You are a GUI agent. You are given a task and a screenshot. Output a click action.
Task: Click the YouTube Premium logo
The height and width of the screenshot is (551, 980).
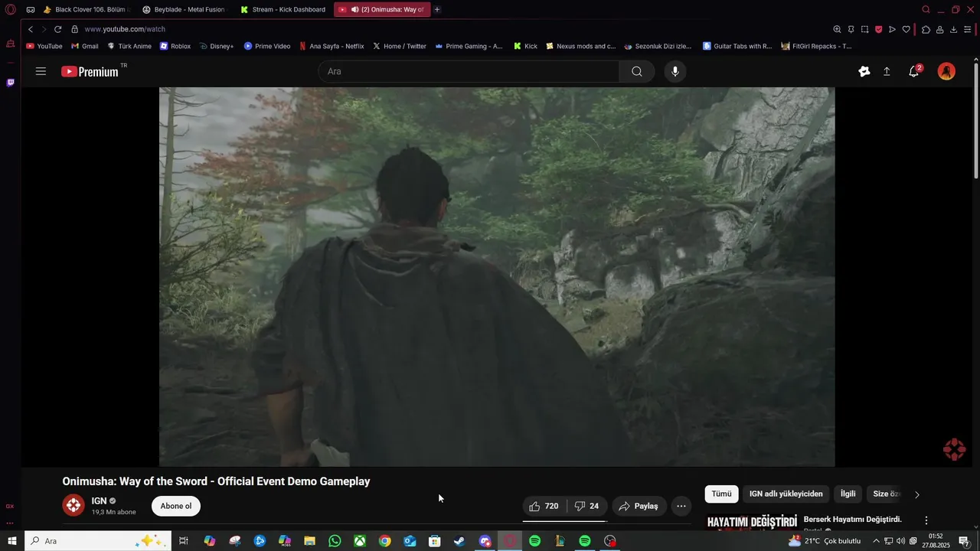point(90,71)
